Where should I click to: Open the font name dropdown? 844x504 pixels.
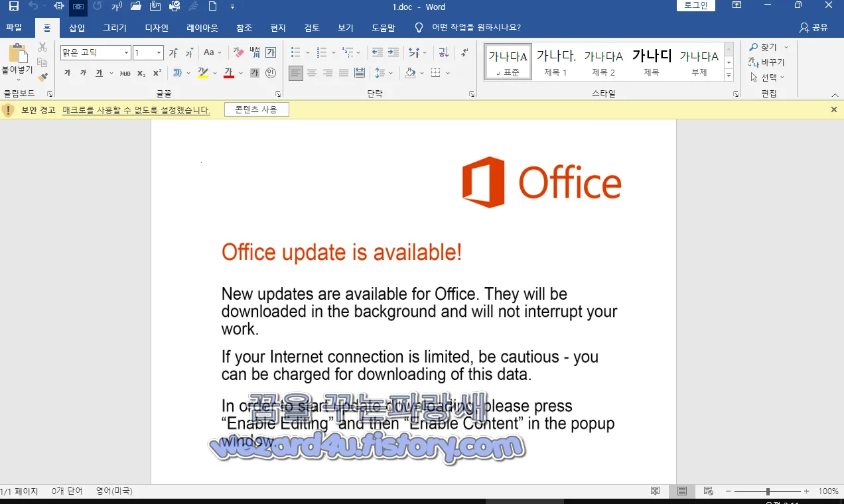click(x=126, y=52)
